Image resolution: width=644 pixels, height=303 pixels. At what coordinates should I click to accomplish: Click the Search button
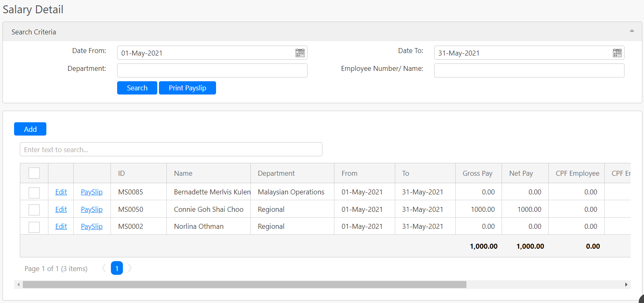click(x=137, y=88)
